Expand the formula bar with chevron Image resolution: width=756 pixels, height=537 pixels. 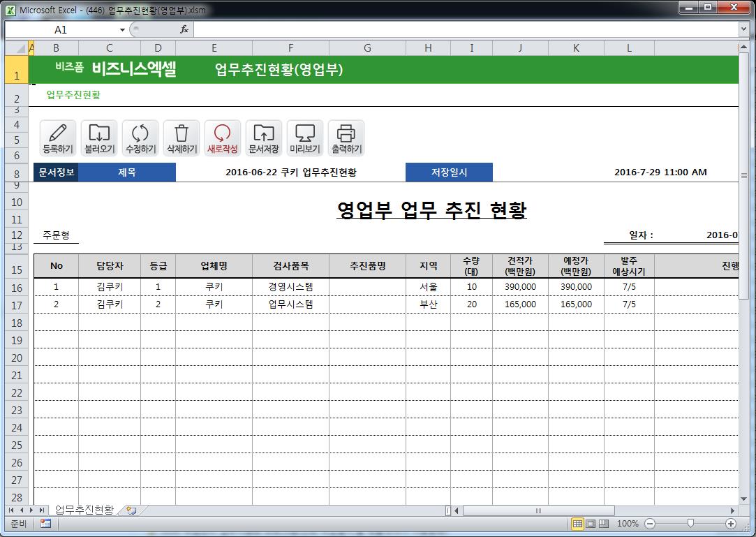(743, 30)
